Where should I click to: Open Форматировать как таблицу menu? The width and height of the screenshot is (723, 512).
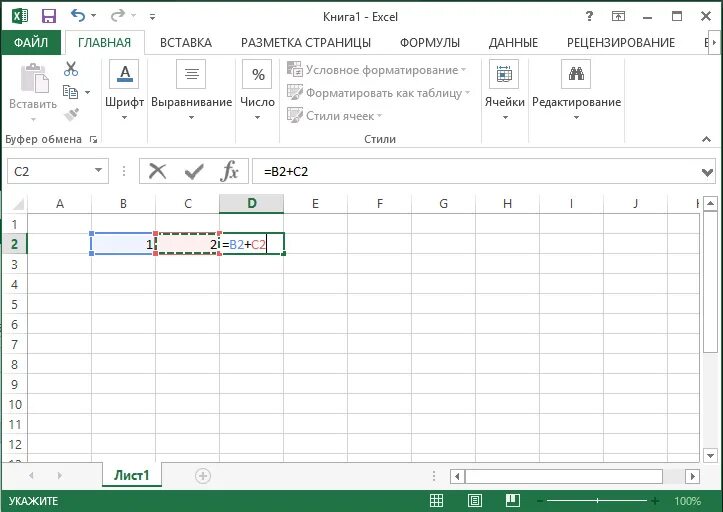379,93
